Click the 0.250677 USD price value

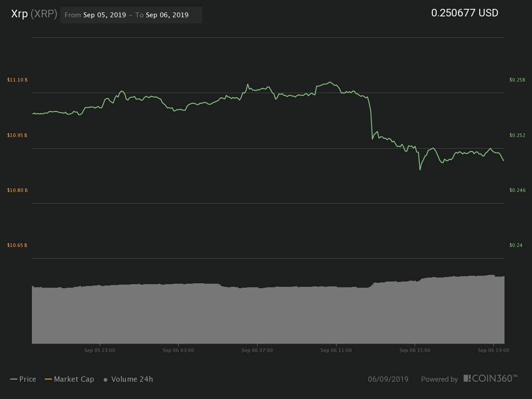tap(465, 13)
